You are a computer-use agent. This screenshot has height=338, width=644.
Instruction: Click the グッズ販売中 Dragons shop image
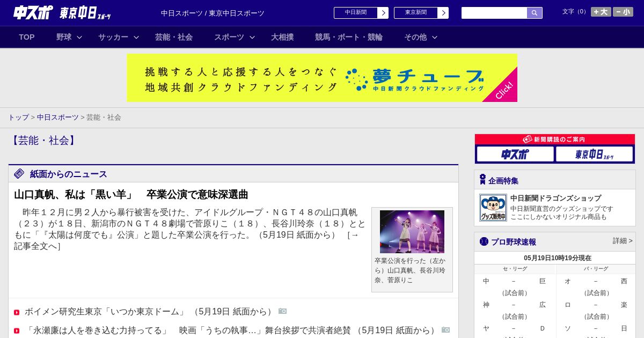493,208
